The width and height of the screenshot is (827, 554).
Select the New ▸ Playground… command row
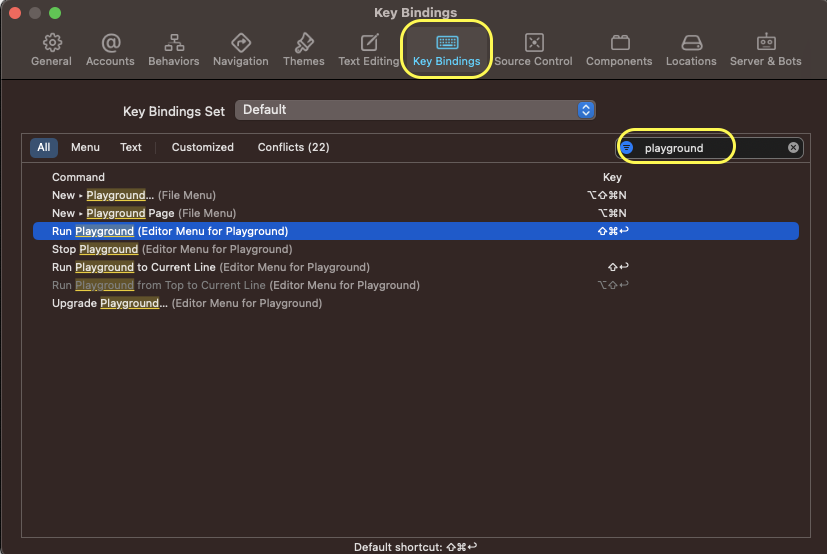tap(416, 195)
